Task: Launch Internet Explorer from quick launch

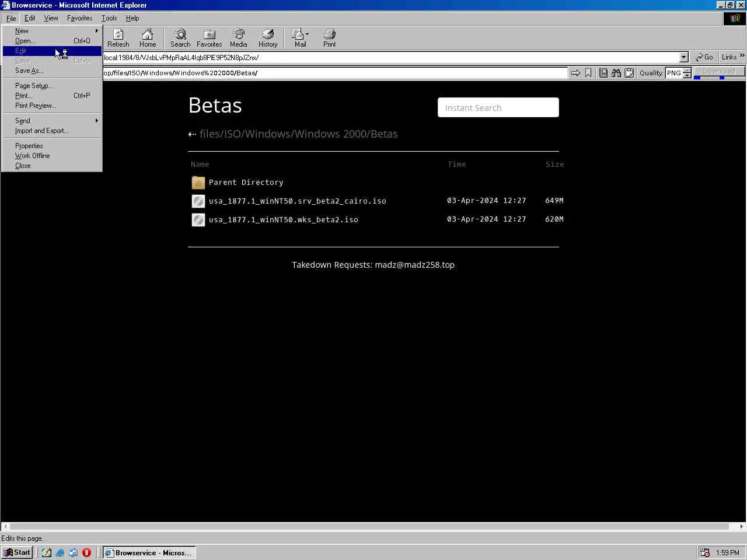Action: 60,552
